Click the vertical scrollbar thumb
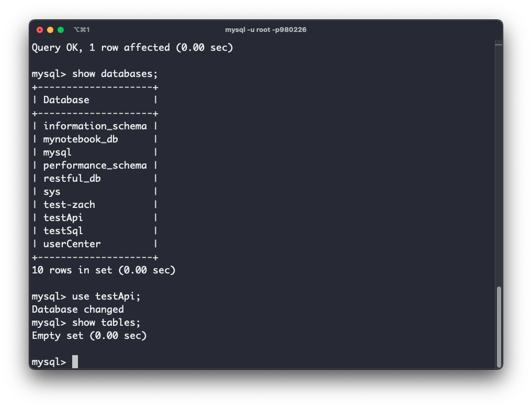 499,326
